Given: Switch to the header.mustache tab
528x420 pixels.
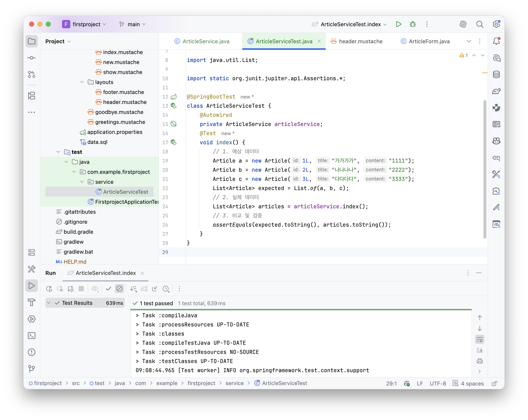Looking at the screenshot, I should 357,41.
